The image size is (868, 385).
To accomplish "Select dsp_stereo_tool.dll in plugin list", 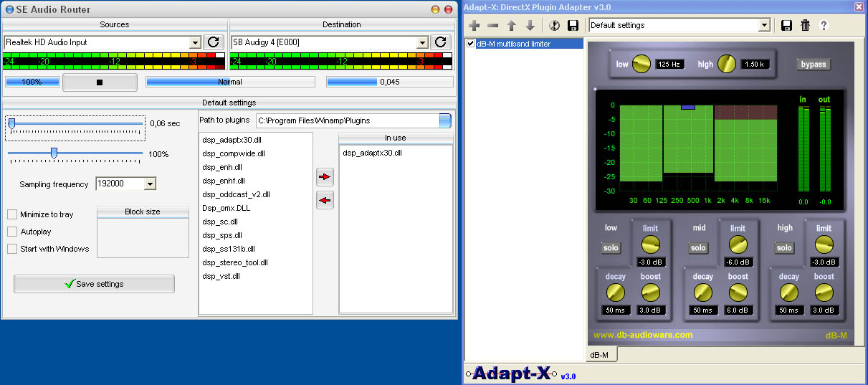I will [235, 262].
